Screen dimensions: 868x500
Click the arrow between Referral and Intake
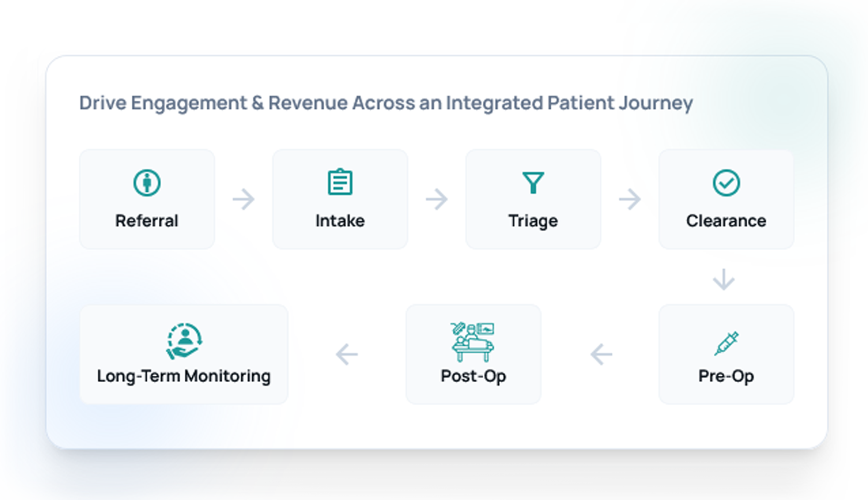tap(244, 199)
